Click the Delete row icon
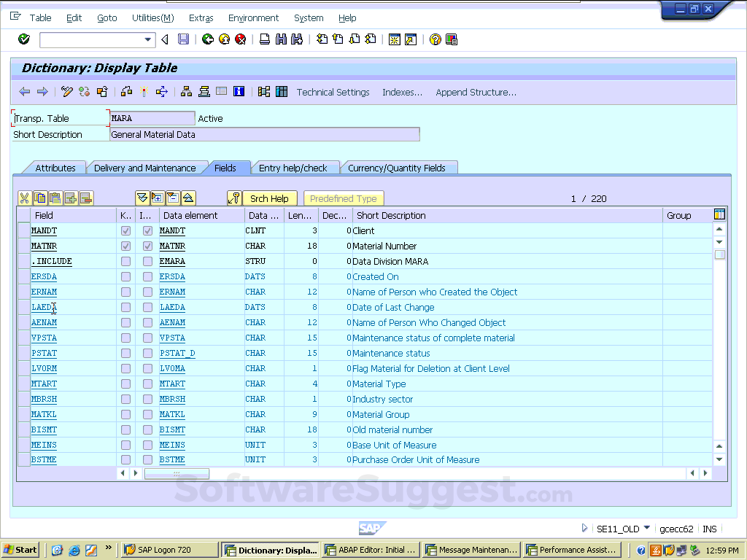Viewport: 747px width, 560px height. tap(86, 198)
